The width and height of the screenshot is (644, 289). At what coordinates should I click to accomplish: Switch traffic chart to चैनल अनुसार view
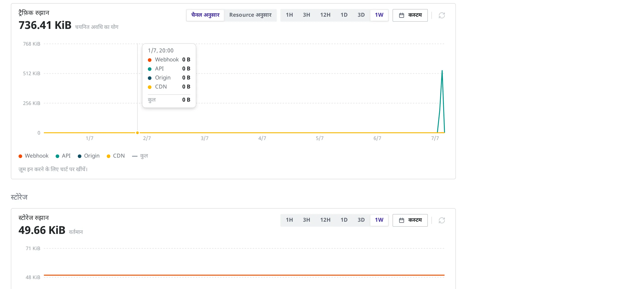[205, 15]
